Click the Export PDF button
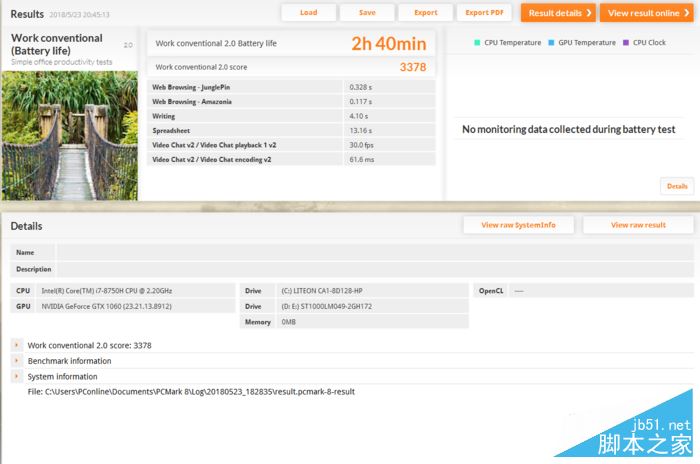The height and width of the screenshot is (464, 700). click(x=484, y=13)
